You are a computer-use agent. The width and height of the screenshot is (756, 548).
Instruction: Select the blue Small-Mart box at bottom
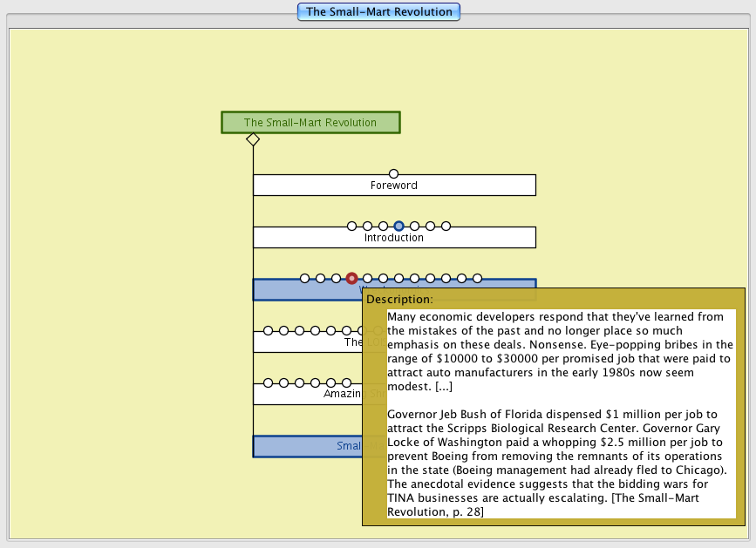coord(305,447)
